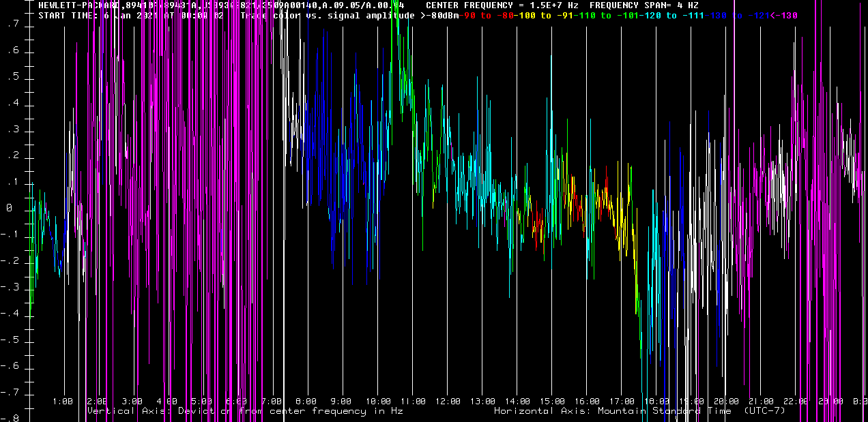Click the '1:00' time axis label

pyautogui.click(x=63, y=402)
